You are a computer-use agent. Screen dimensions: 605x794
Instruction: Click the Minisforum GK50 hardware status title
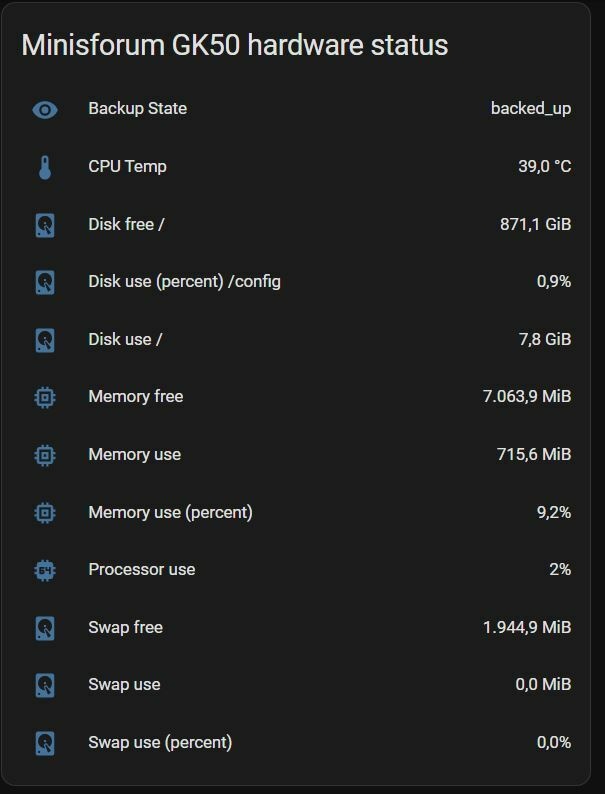235,45
